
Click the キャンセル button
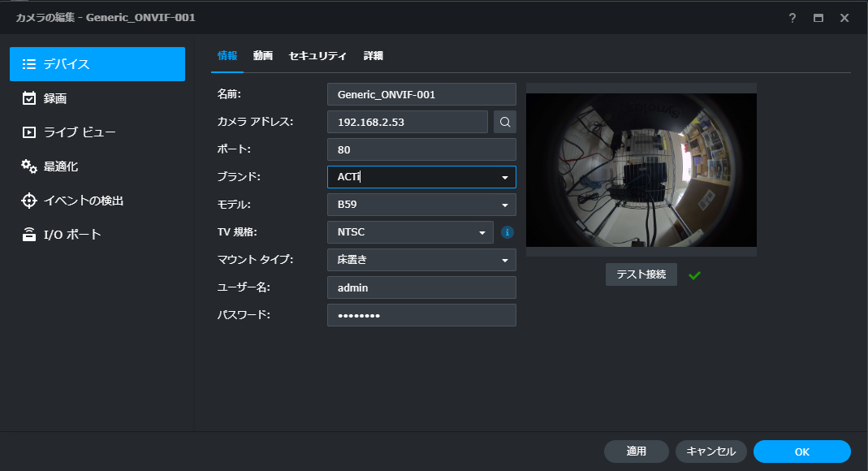click(711, 452)
